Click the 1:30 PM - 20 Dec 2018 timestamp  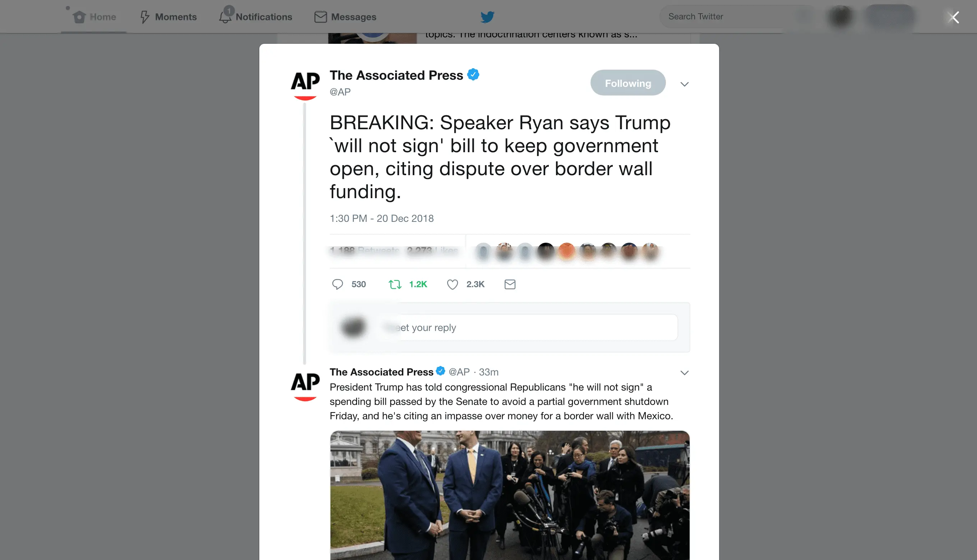click(382, 218)
